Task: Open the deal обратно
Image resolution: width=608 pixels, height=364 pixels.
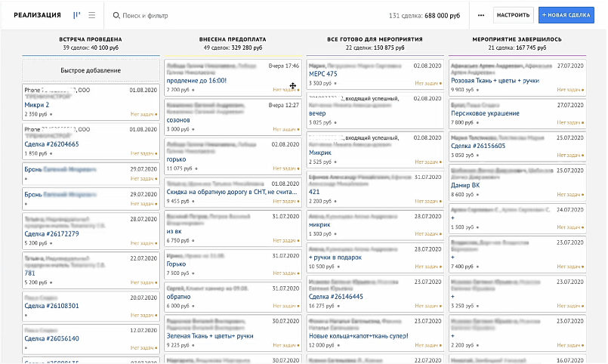Action: 179,297
